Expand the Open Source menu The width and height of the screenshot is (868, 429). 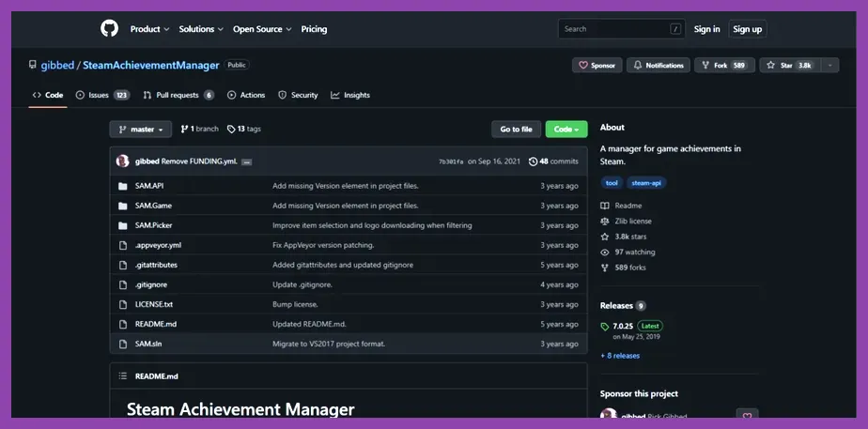(262, 29)
